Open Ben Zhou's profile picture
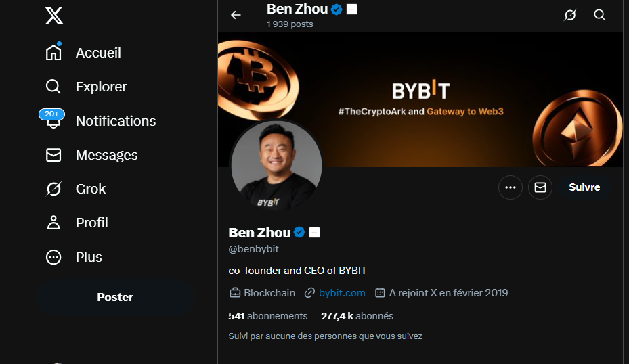The height and width of the screenshot is (364, 629). 276,166
